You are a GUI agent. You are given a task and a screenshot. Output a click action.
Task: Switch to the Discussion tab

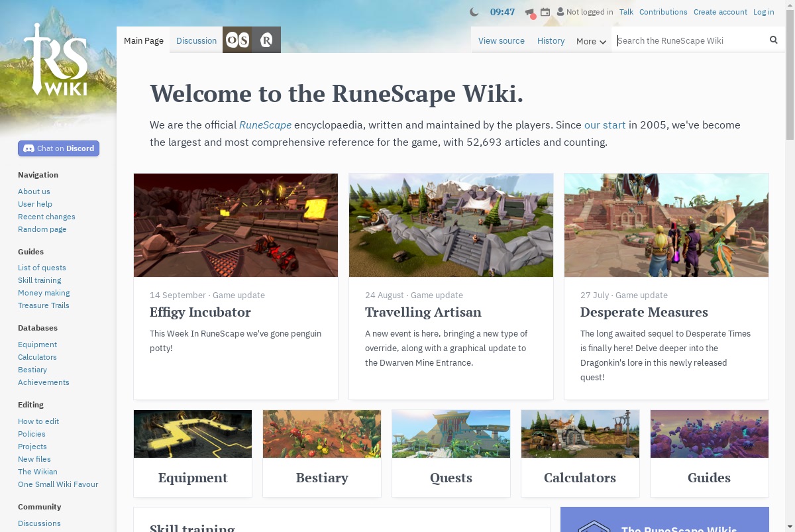pyautogui.click(x=196, y=40)
